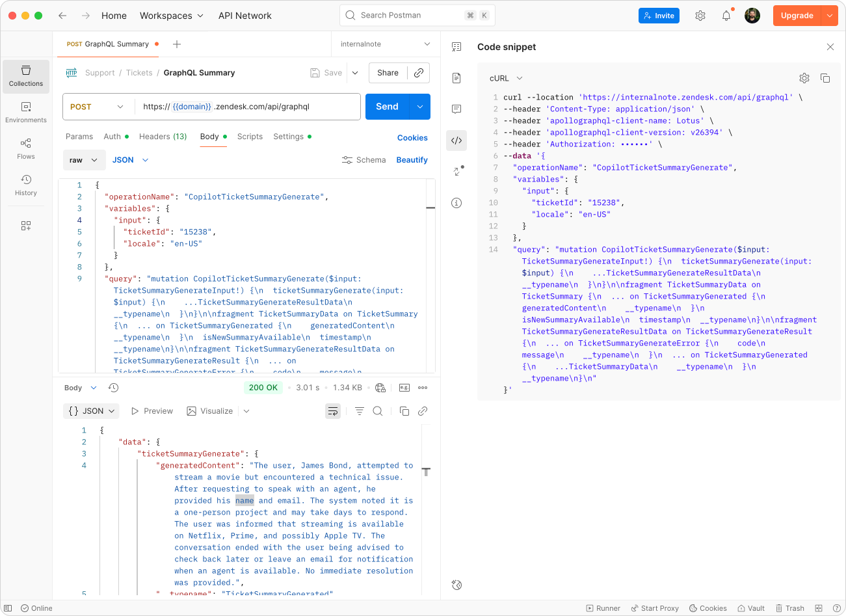This screenshot has height=616, width=846.
Task: Add a new request tab
Action: tap(177, 44)
